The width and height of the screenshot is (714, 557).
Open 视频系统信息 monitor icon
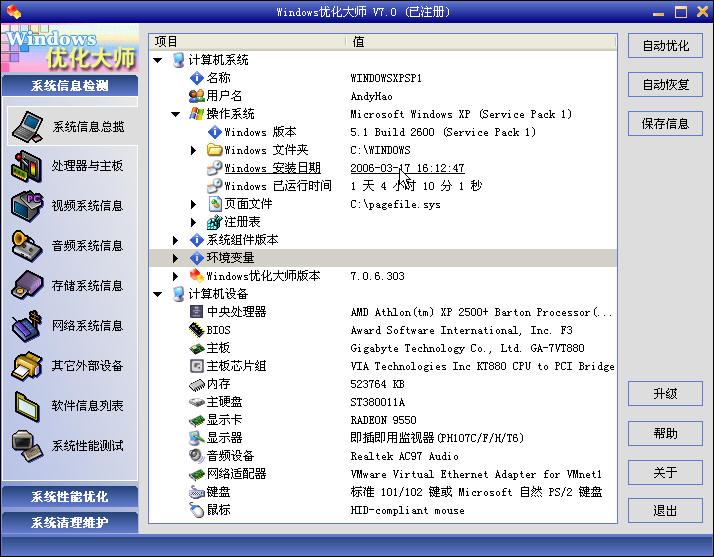(x=27, y=206)
